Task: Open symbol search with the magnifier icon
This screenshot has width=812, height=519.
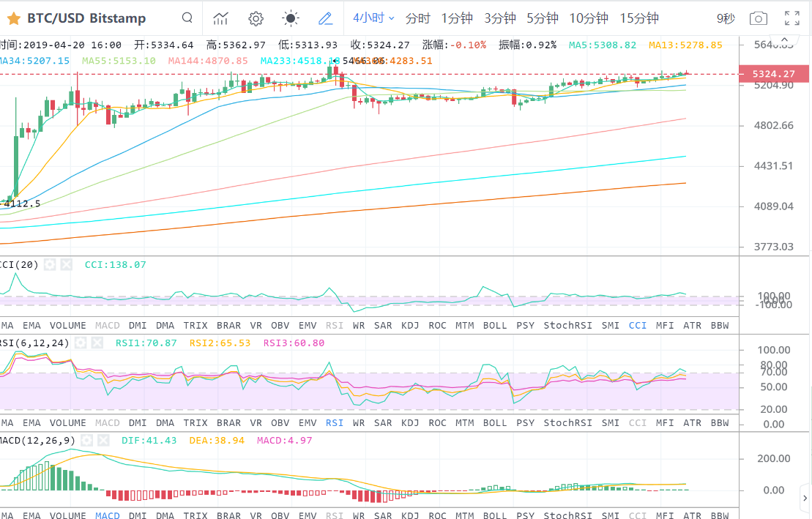Action: pos(187,18)
